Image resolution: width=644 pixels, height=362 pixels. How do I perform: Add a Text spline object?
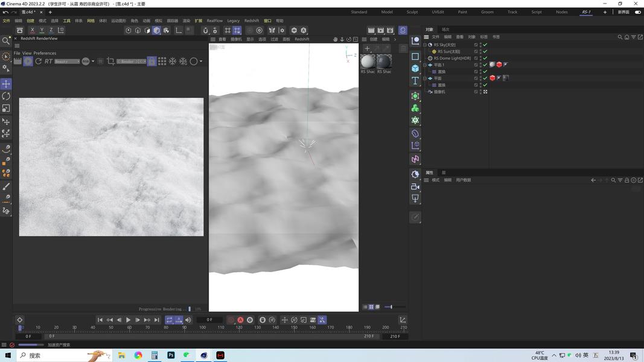[x=415, y=80]
